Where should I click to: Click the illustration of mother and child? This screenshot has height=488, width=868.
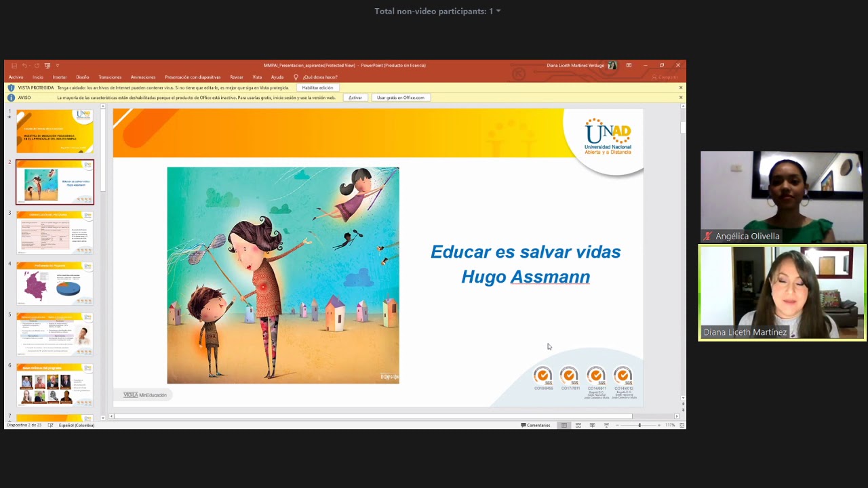(283, 275)
